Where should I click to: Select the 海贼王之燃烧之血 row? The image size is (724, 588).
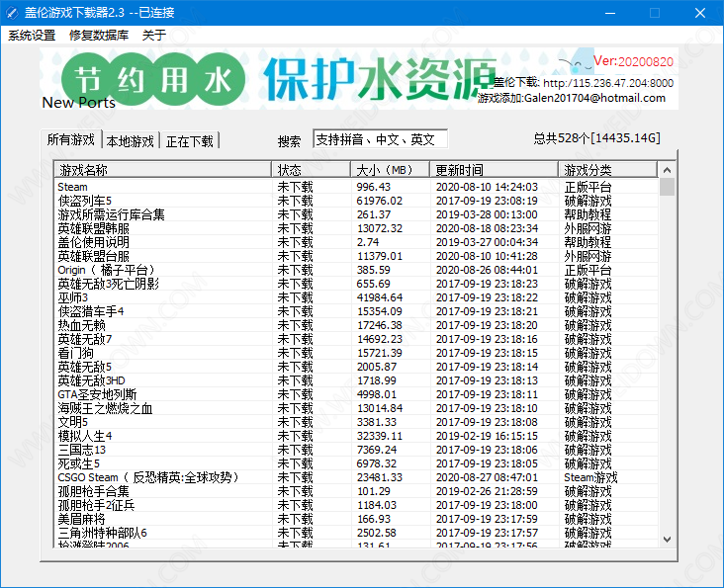(355, 408)
